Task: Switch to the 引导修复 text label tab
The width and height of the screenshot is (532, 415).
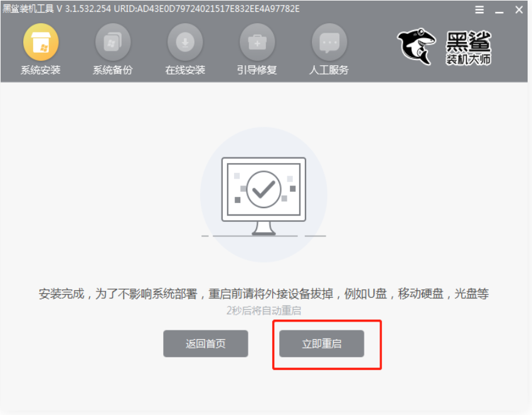Action: (x=257, y=70)
